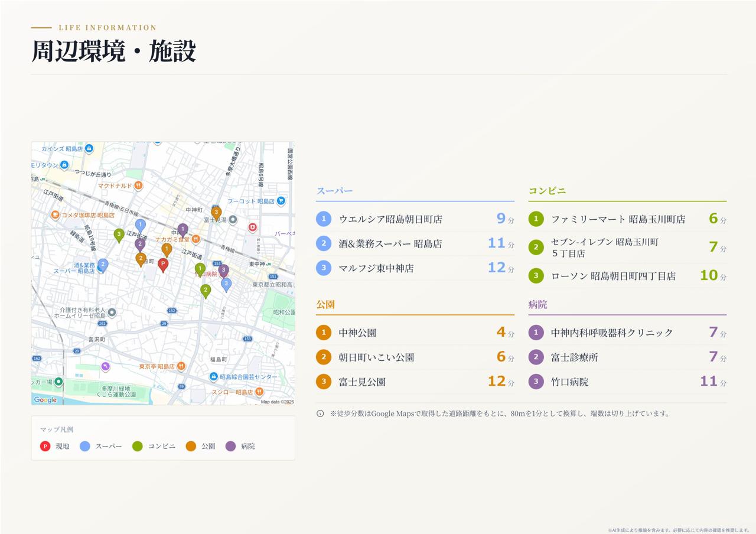Image resolution: width=756 pixels, height=534 pixels.
Task: Click the 病院 section heading above the clinic list
Action: pyautogui.click(x=537, y=305)
